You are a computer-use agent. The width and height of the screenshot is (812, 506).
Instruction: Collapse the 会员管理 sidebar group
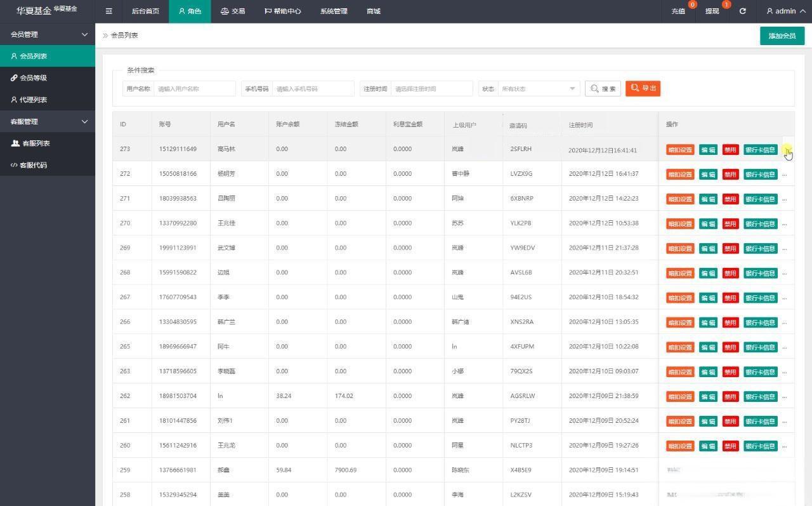(x=48, y=34)
